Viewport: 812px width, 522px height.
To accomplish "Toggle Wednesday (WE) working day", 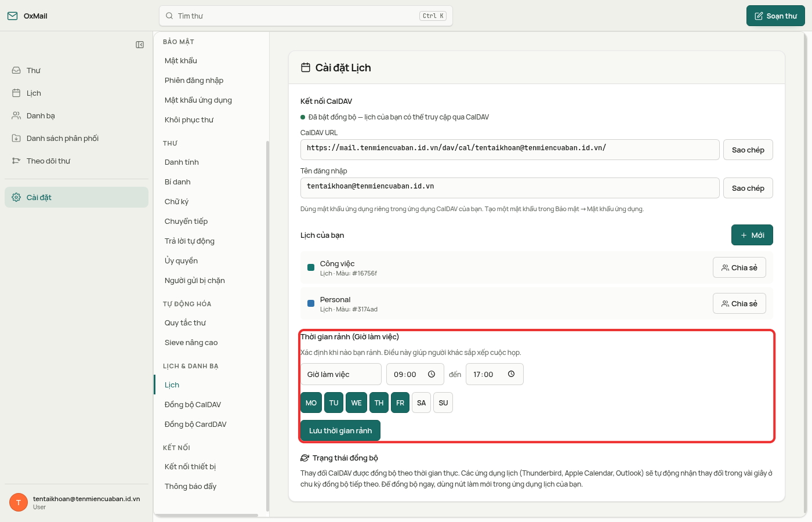I will tap(356, 403).
